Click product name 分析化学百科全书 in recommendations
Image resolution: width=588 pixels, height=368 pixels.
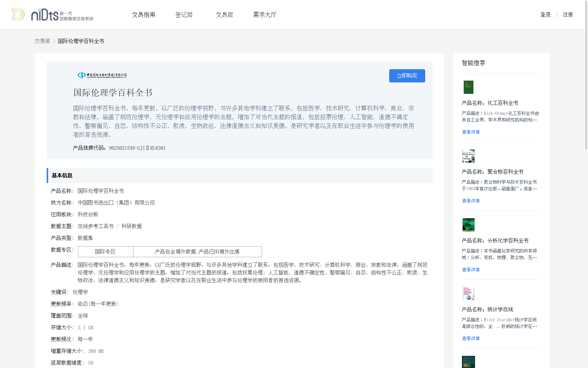pos(508,241)
